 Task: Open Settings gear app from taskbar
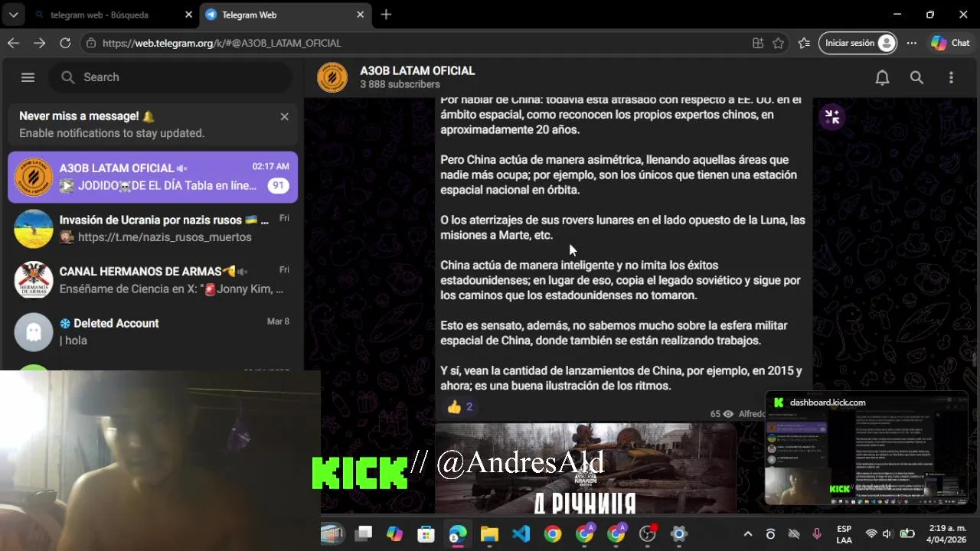tap(679, 534)
